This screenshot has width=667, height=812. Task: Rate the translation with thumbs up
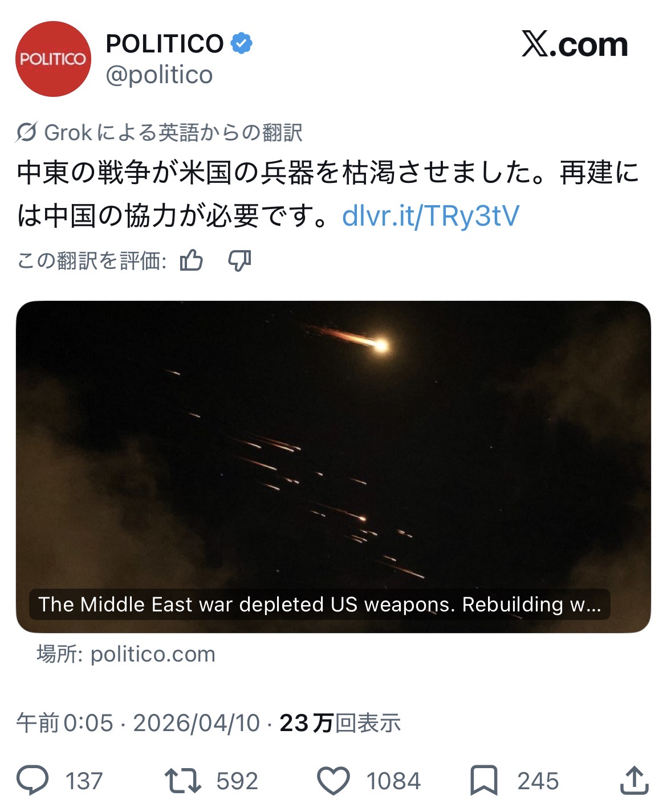[192, 260]
